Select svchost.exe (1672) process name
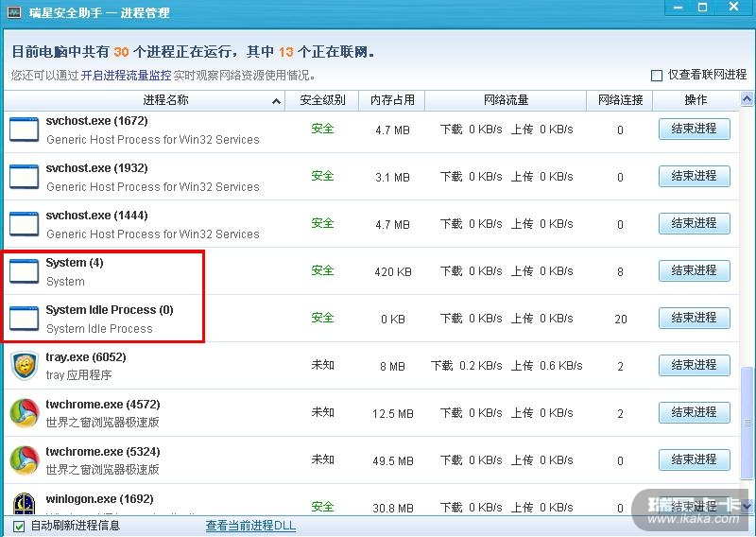This screenshot has width=756, height=537. coord(97,121)
